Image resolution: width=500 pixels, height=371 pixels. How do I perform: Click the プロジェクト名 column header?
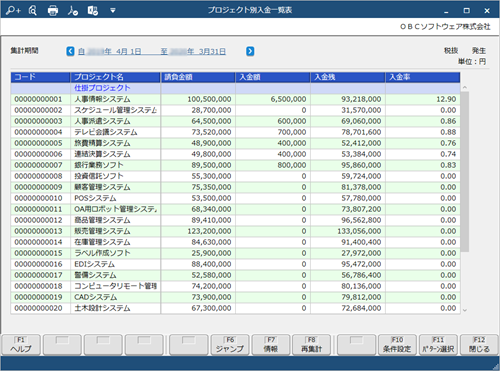tap(115, 77)
